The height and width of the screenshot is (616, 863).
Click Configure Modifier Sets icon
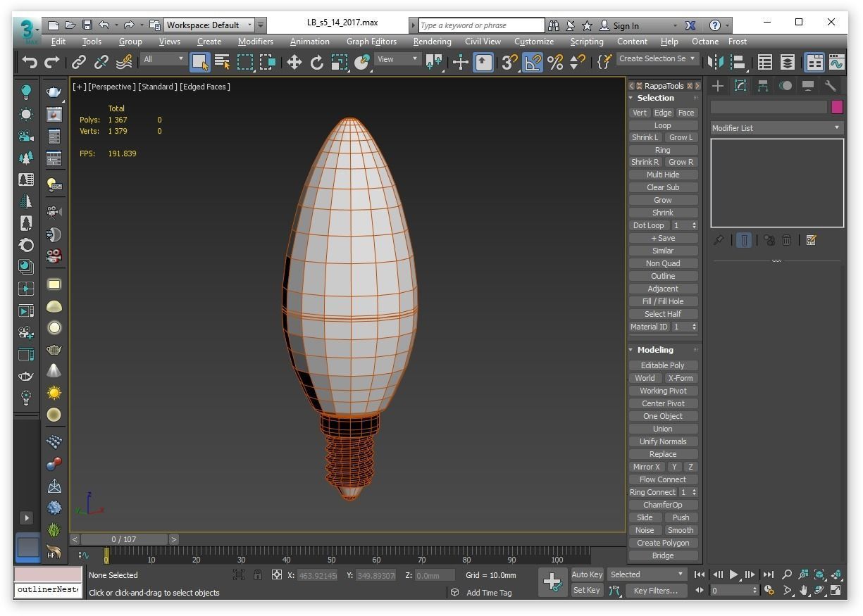click(x=811, y=240)
